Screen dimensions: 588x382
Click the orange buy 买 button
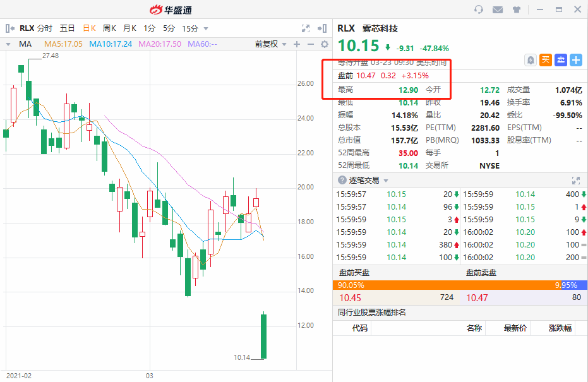[x=546, y=60]
